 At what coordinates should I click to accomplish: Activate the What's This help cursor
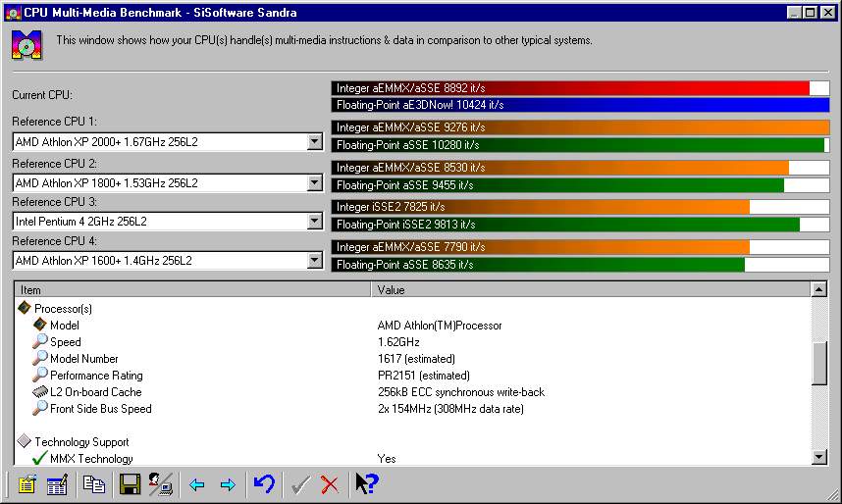point(367,483)
